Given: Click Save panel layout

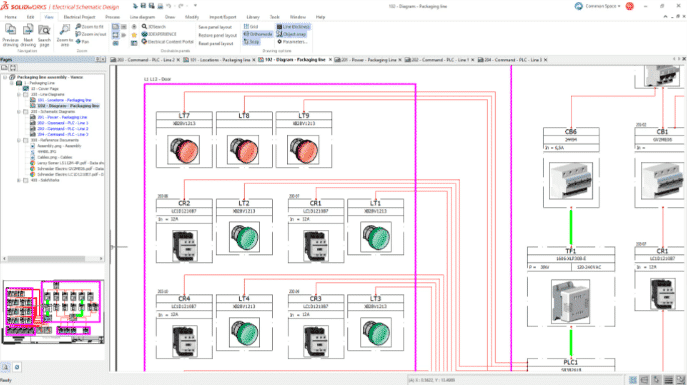Looking at the screenshot, I should pyautogui.click(x=215, y=27).
